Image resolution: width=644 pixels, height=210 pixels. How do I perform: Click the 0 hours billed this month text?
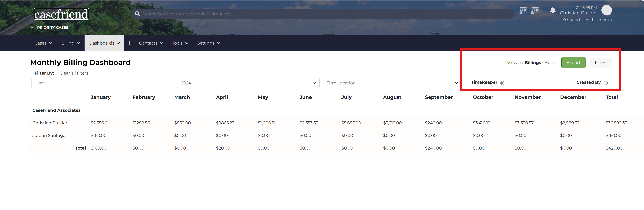(587, 20)
